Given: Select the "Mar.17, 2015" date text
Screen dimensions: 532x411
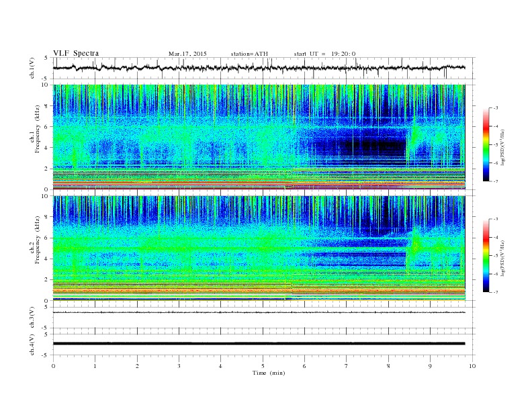Looking at the screenshot, I should tap(187, 54).
